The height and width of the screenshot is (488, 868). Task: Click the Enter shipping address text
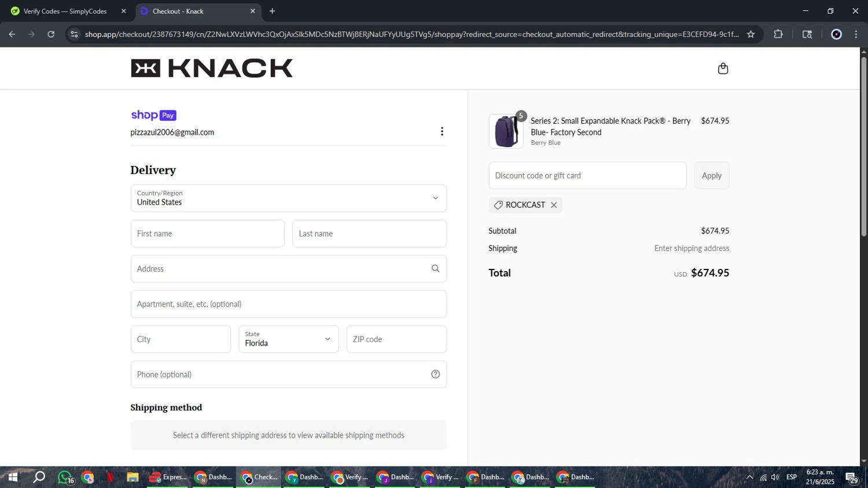tap(692, 249)
